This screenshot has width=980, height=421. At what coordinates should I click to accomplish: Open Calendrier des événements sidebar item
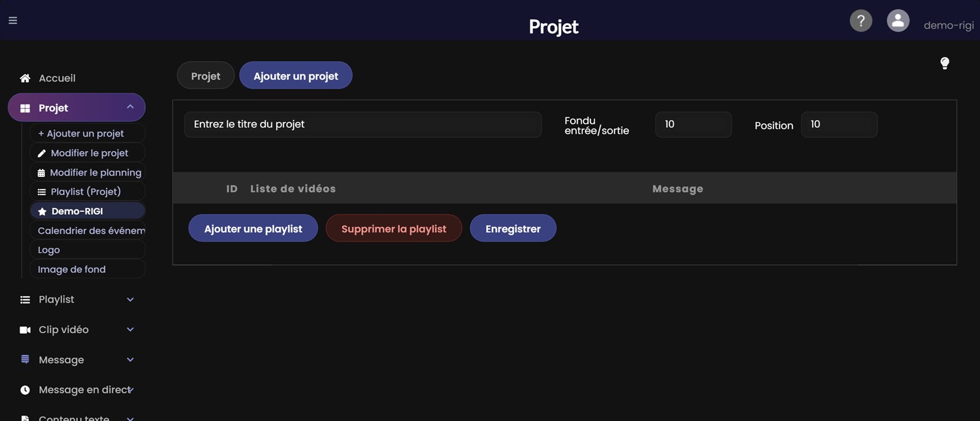(x=87, y=231)
